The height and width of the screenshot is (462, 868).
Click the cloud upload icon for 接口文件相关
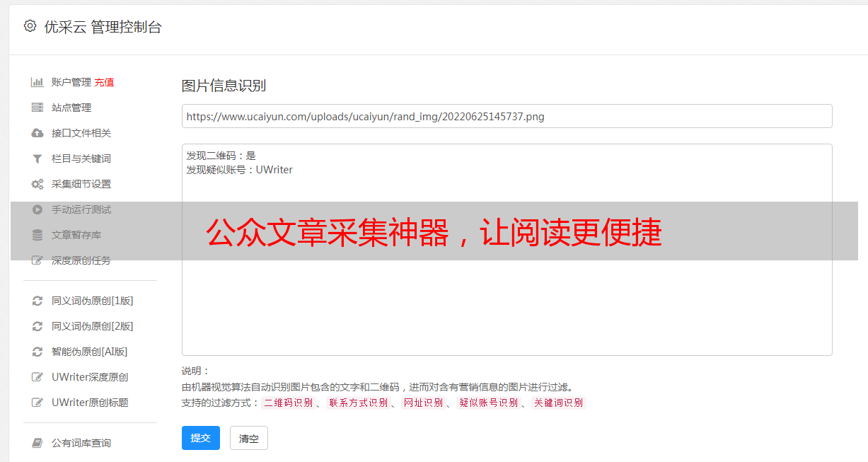coord(37,133)
